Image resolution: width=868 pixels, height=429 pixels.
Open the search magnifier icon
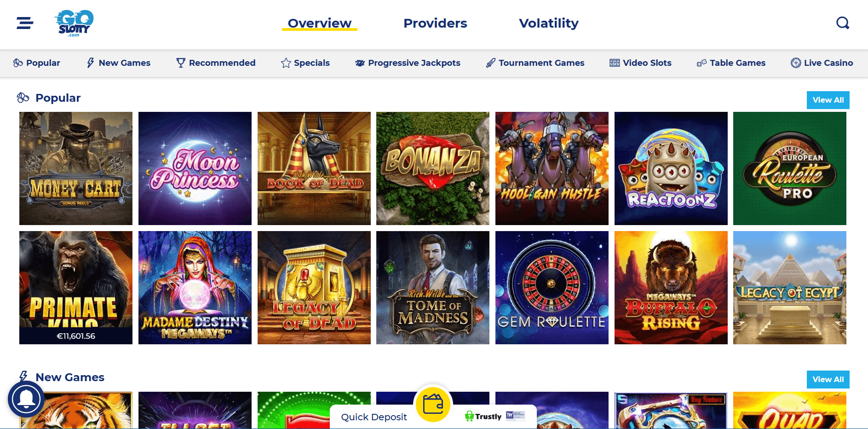tap(843, 23)
